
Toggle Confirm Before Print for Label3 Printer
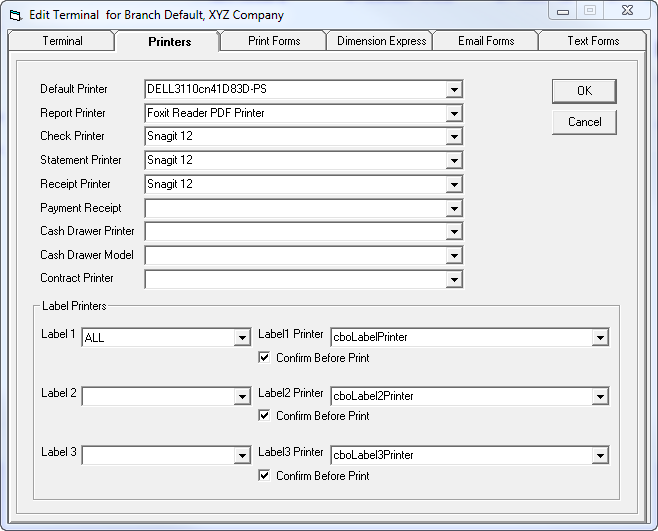(264, 476)
